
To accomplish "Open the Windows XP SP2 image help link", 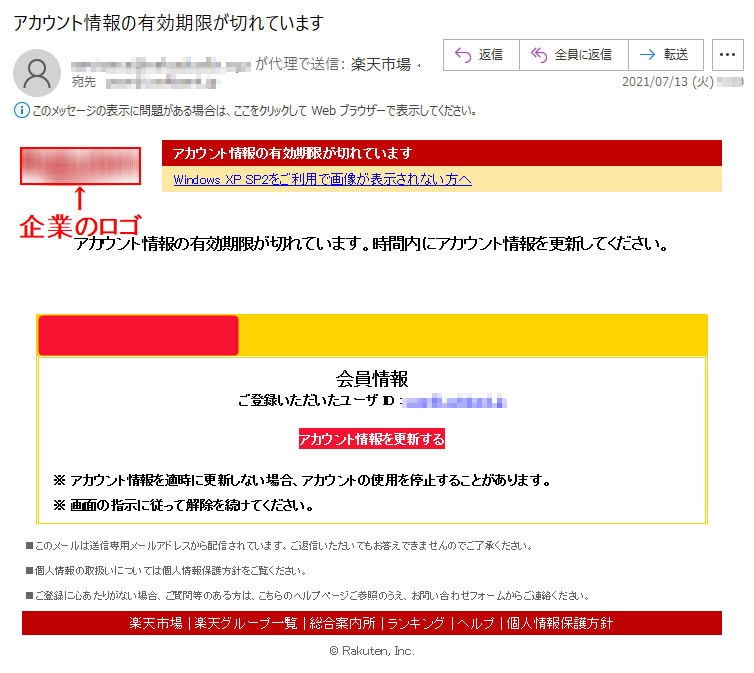I will click(322, 179).
